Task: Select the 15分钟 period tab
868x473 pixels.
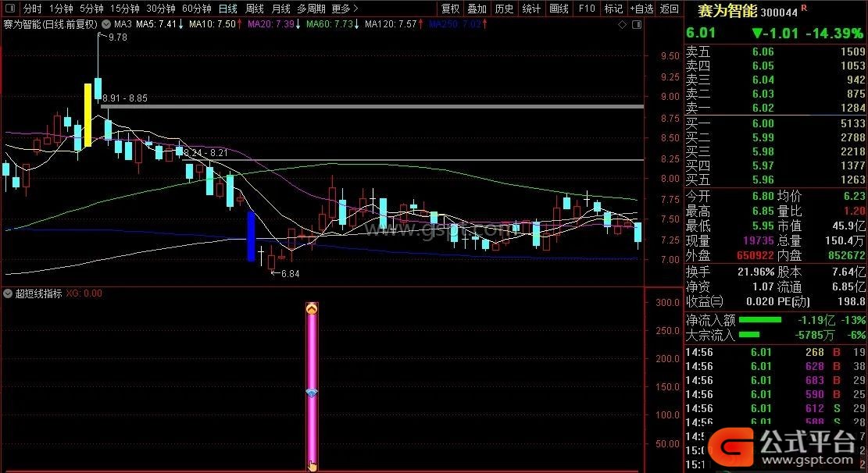Action: (124, 9)
